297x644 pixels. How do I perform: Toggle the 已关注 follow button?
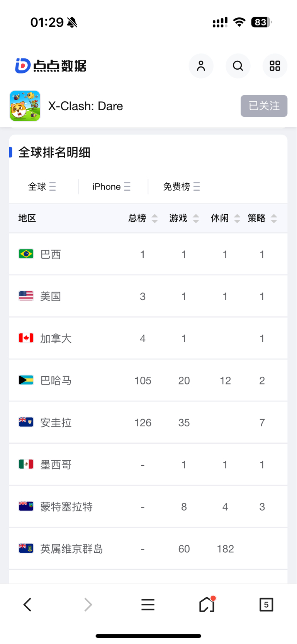pyautogui.click(x=264, y=106)
